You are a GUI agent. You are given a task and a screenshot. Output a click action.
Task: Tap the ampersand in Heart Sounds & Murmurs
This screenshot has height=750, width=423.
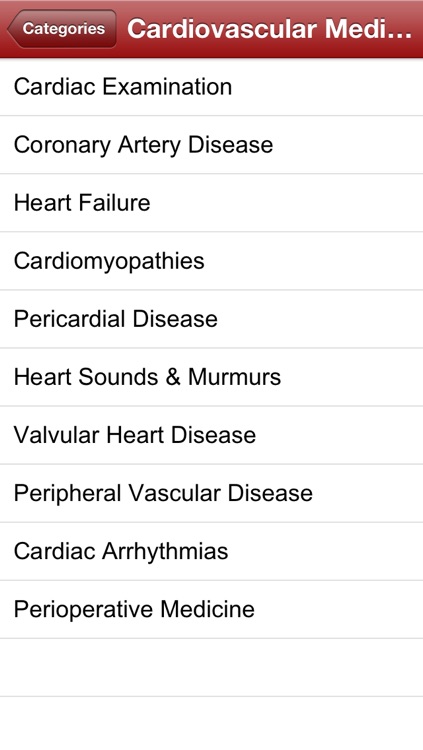pyautogui.click(x=173, y=377)
